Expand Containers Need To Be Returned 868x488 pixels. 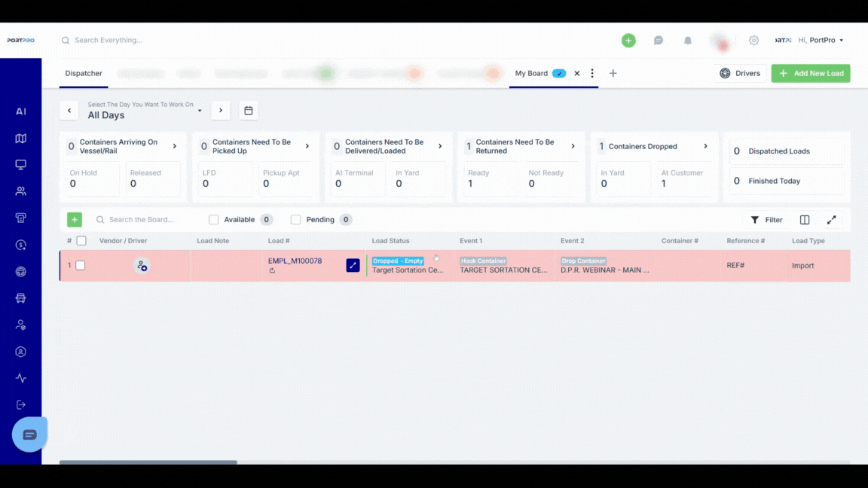[573, 146]
